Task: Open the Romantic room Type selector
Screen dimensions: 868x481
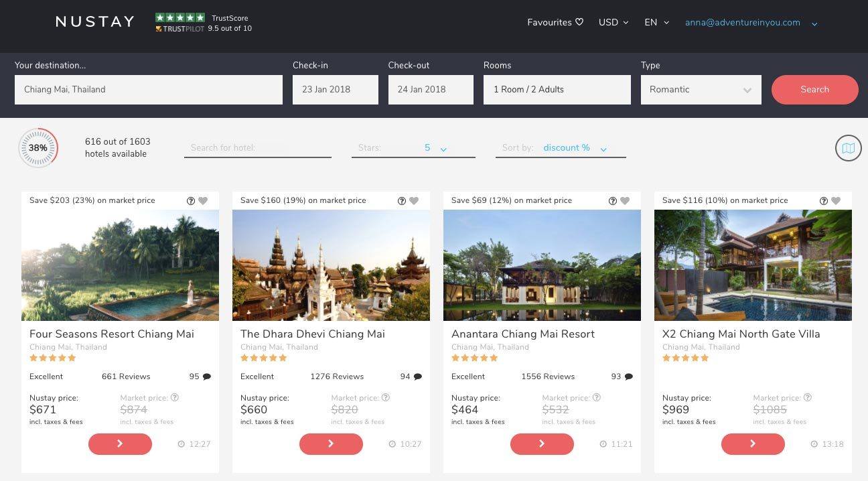Action: tap(701, 89)
